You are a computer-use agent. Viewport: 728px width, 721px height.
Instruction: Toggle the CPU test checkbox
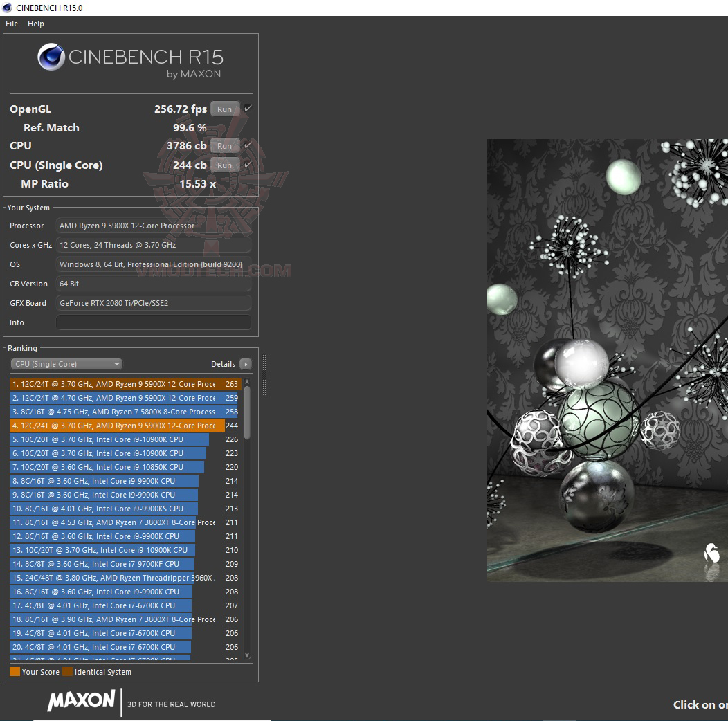point(248,145)
